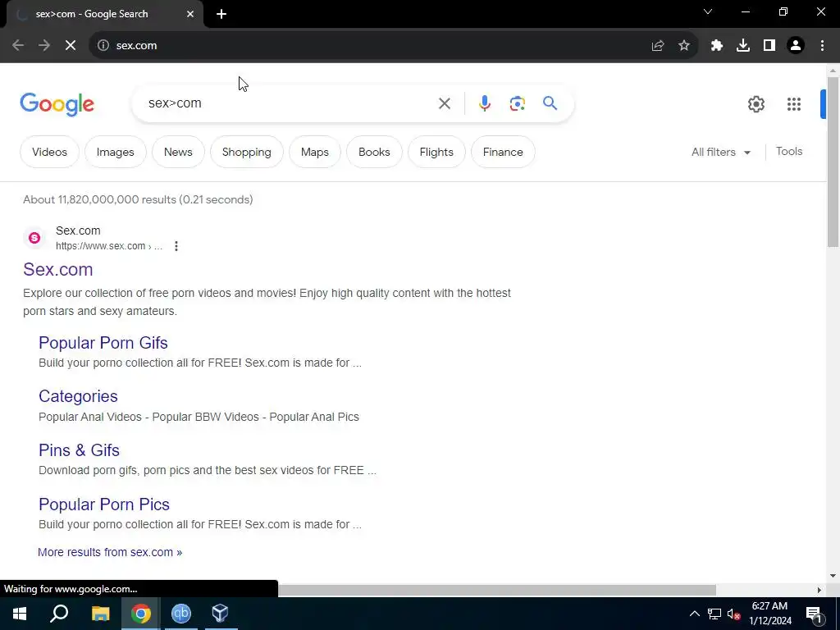Screen dimensions: 840x630
Task: Open the Pins & Gifs sitelink
Action: pos(80,450)
